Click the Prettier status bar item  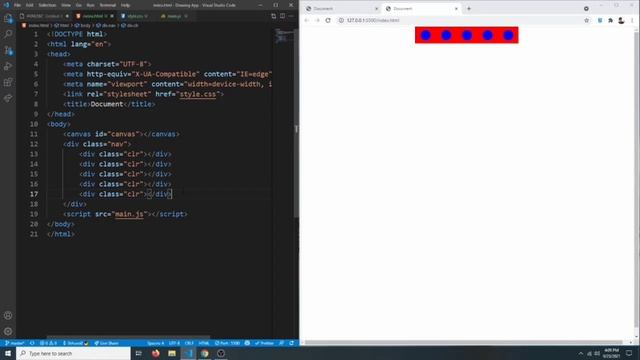click(x=264, y=343)
